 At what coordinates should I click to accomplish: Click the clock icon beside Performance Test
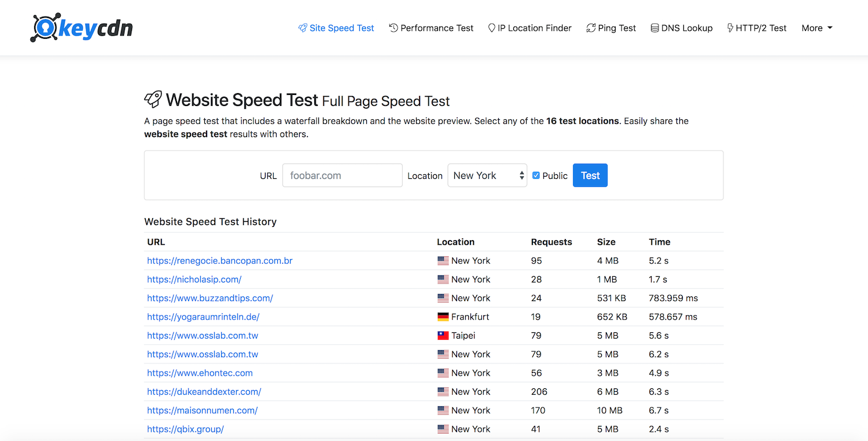pyautogui.click(x=393, y=28)
